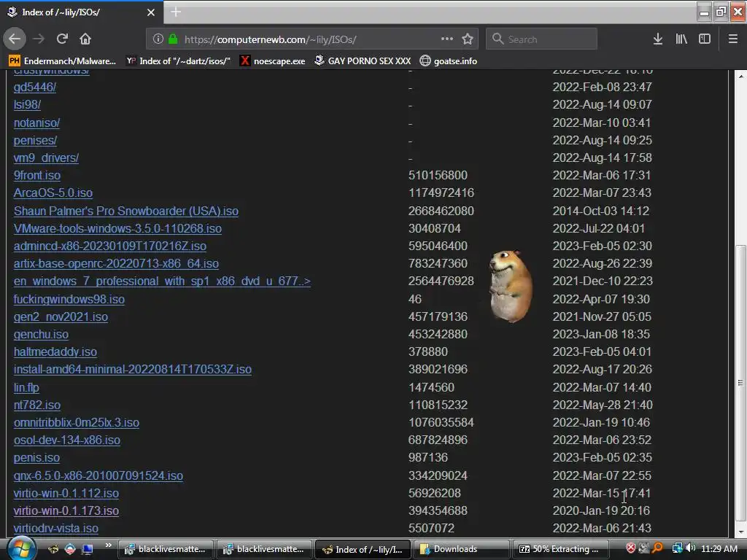Download gen2_nov2021.iso
The width and height of the screenshot is (747, 560).
pos(61,316)
